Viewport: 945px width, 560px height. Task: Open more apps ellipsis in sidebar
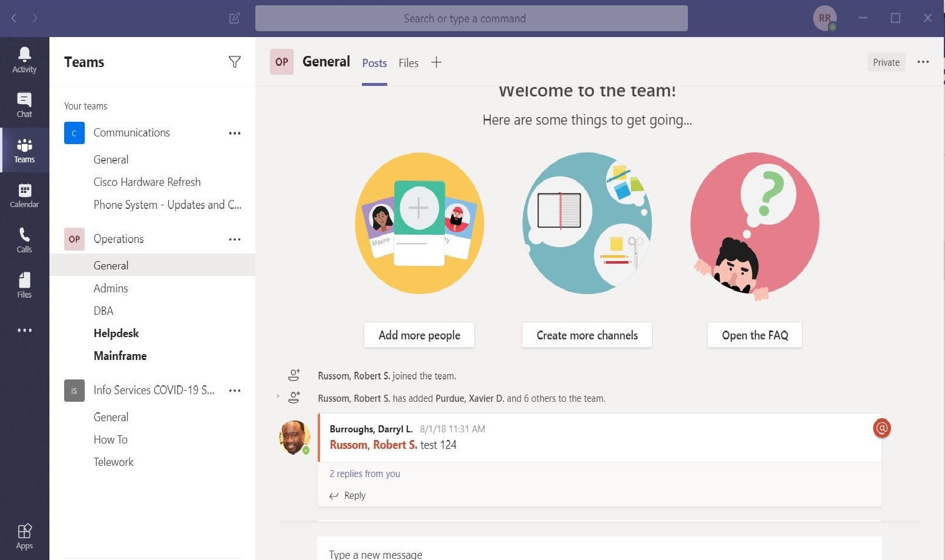(24, 330)
